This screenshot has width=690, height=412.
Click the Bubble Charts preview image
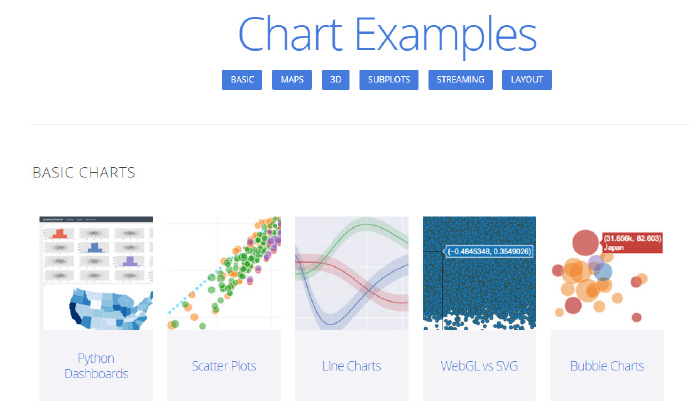(x=607, y=273)
